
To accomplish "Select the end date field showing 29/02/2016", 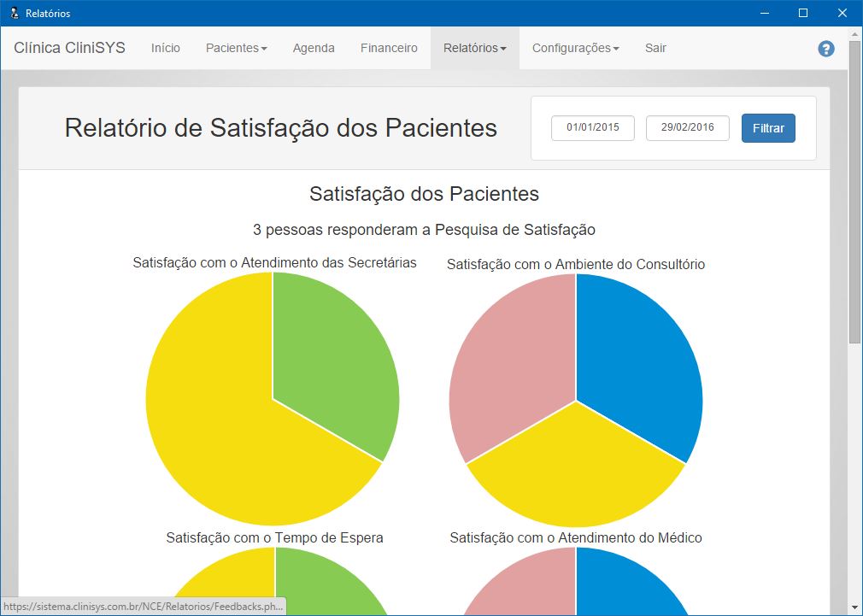I will click(688, 127).
